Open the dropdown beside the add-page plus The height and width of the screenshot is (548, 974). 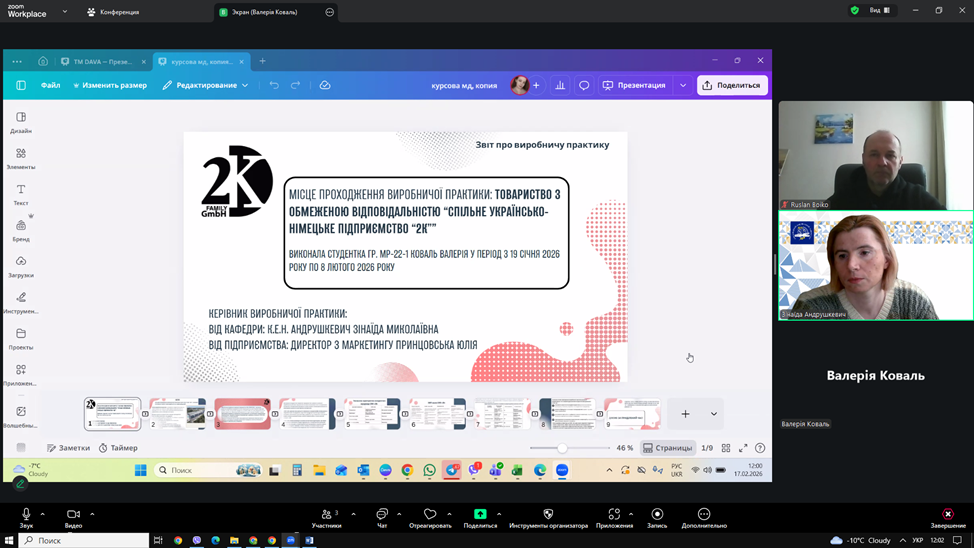(x=714, y=414)
